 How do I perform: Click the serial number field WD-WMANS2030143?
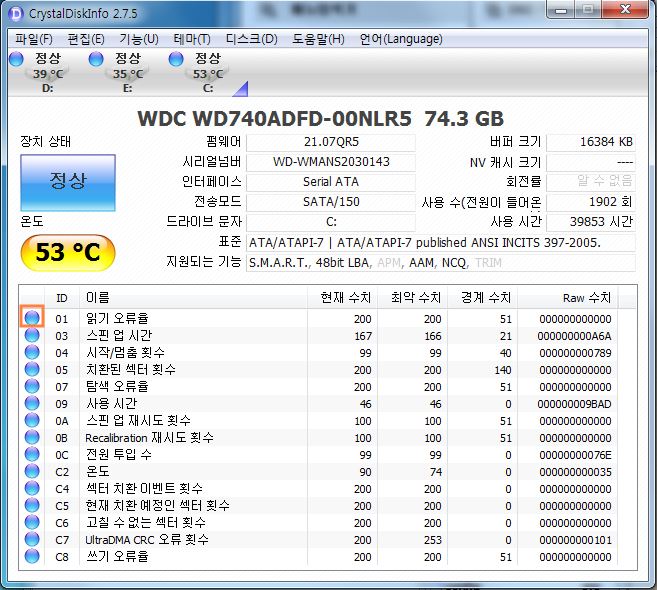click(x=331, y=162)
